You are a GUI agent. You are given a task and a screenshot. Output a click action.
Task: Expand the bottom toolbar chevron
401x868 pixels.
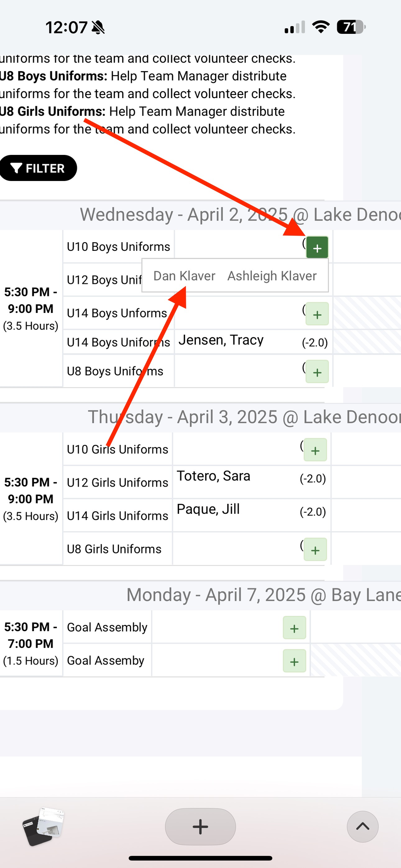pyautogui.click(x=362, y=826)
